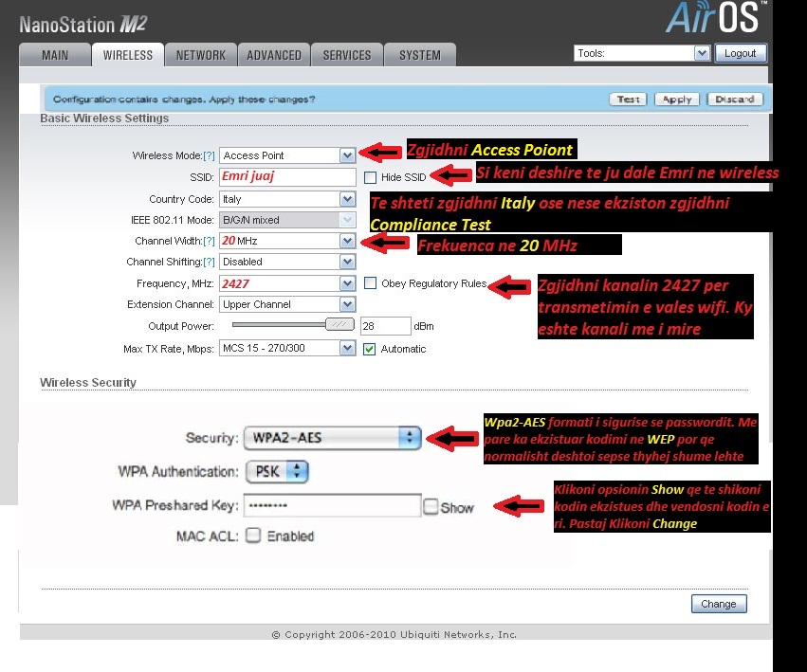Click the Logout button
The width and height of the screenshot is (807, 672).
[740, 53]
